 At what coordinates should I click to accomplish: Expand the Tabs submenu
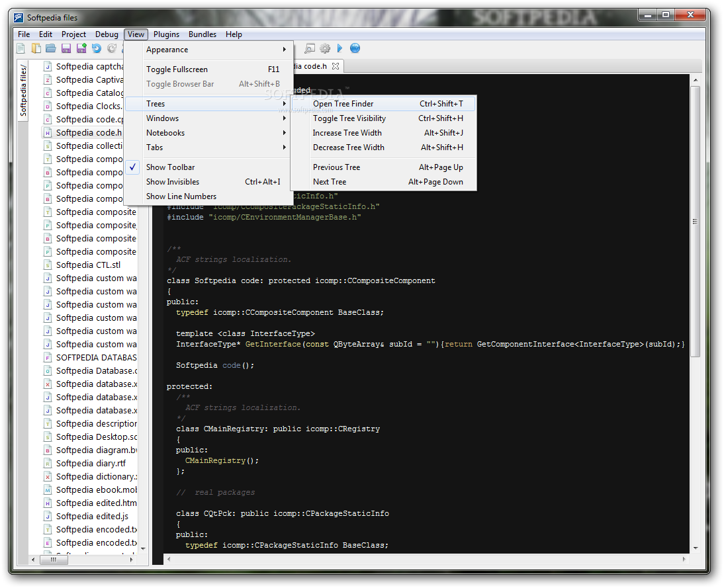208,147
